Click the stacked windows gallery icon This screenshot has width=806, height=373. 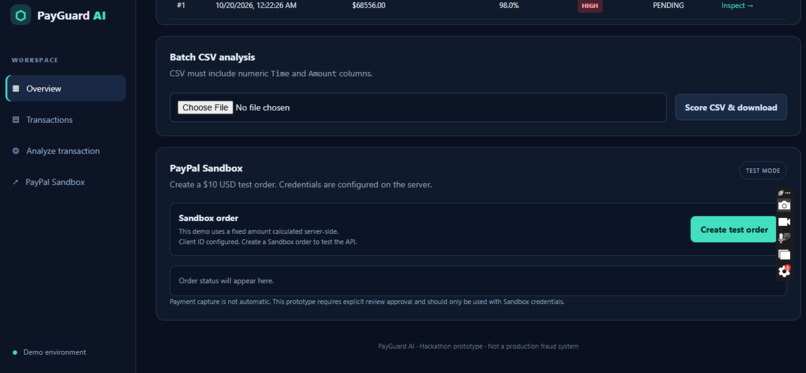pos(784,254)
